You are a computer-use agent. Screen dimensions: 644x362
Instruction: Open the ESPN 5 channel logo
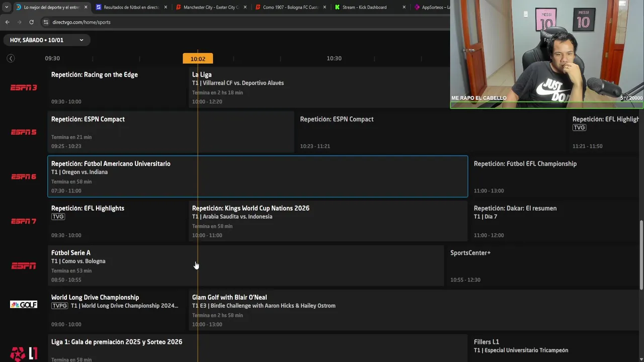(24, 132)
